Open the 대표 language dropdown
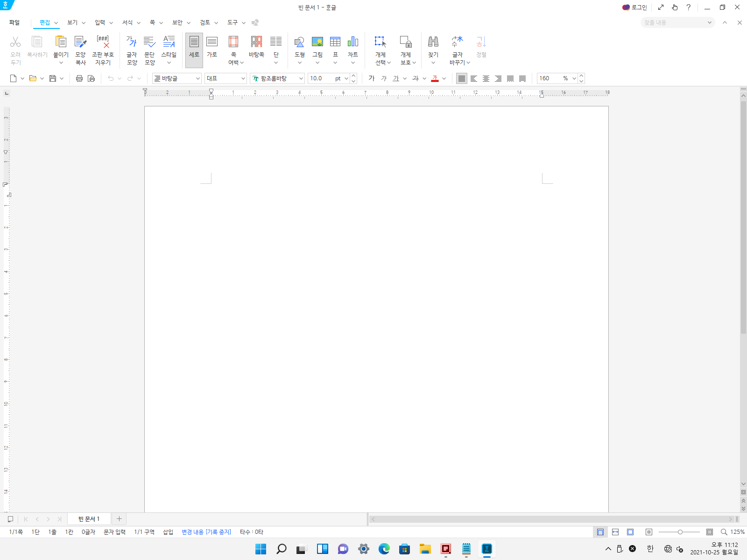The image size is (747, 560). 226,78
